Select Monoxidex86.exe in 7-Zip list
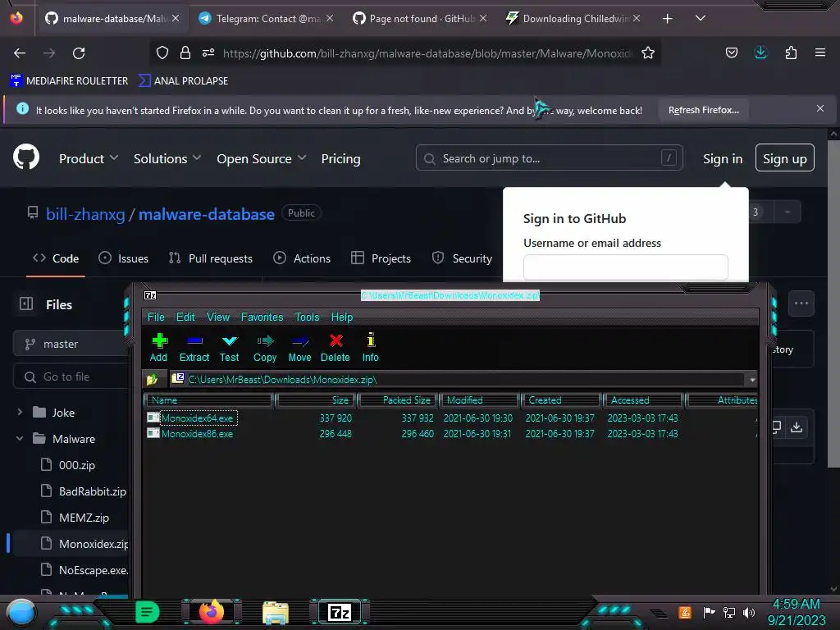This screenshot has width=840, height=630. 197,433
